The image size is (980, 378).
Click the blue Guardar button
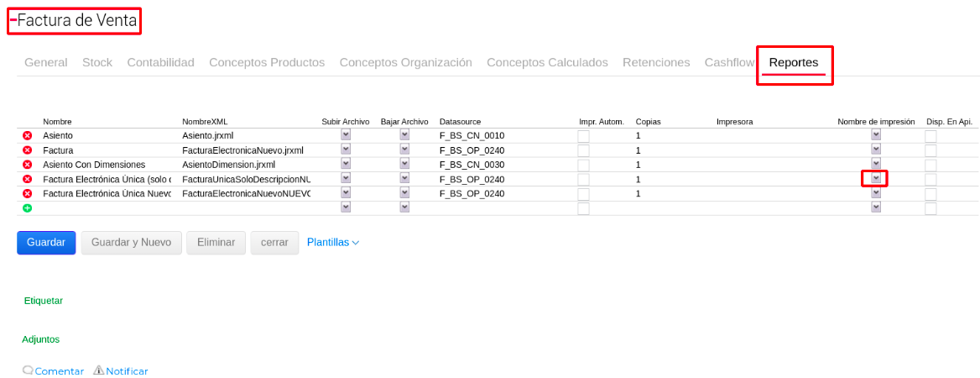click(46, 242)
